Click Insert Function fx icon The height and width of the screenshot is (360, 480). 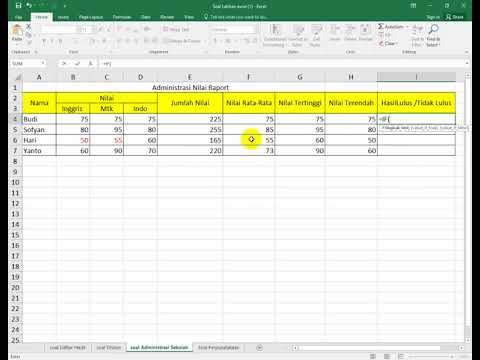tap(90, 63)
